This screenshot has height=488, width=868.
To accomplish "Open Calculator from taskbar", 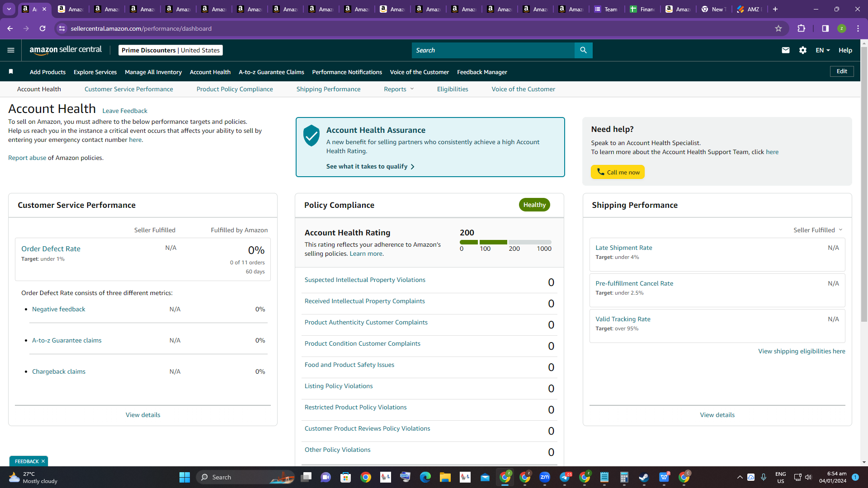I will point(624,477).
